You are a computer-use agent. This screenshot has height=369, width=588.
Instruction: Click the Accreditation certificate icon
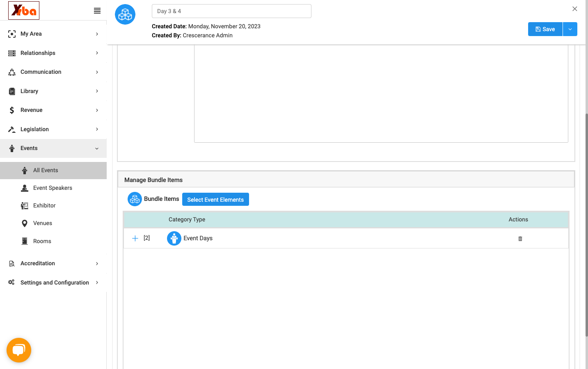(x=12, y=264)
